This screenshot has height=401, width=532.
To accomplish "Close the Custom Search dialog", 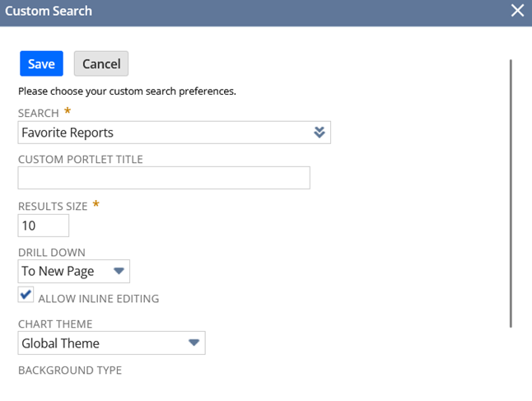I will point(517,11).
